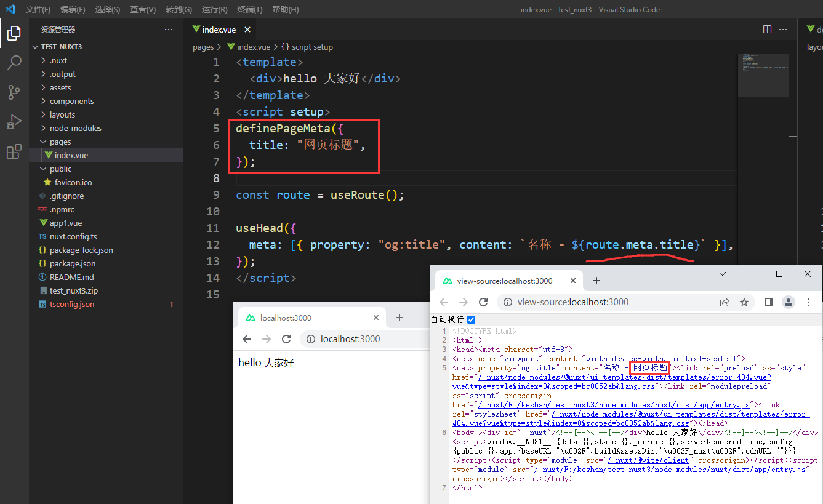Click the VS Code logo icon
Viewport: 823px width, 504px height.
(10, 9)
